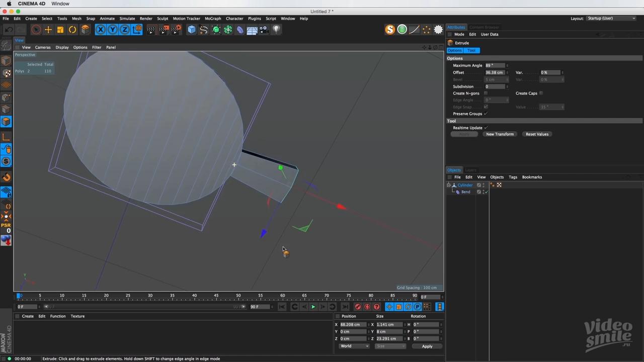Click the light bulb Light object icon
The width and height of the screenshot is (644, 362).
tap(276, 30)
